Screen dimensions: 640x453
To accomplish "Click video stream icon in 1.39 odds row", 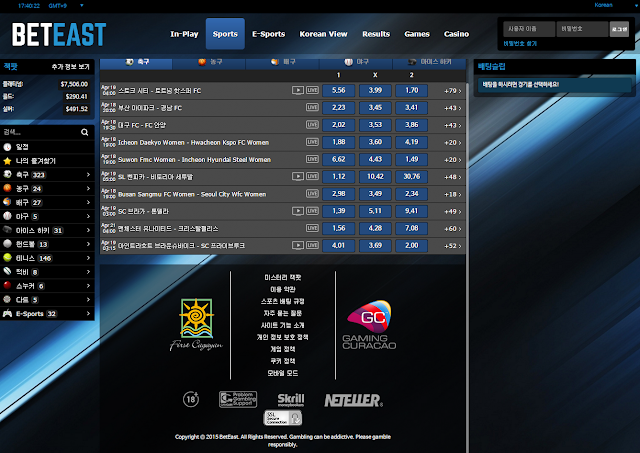I will tap(298, 211).
